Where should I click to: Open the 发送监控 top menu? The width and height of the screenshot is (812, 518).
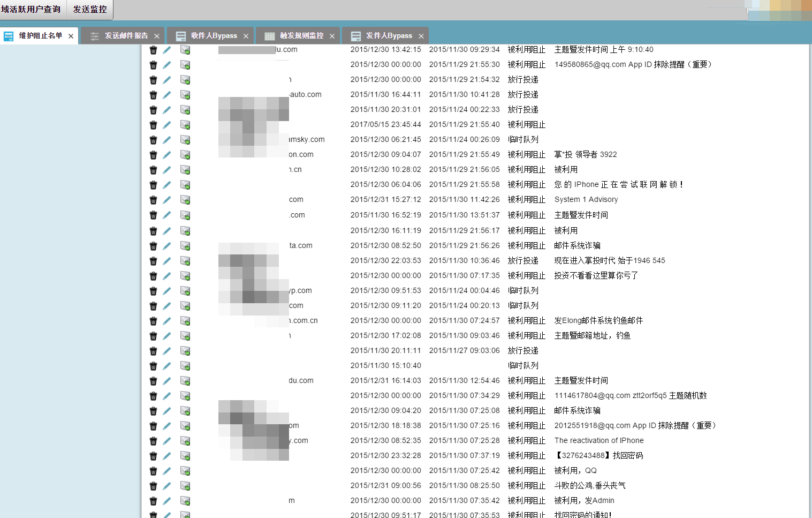coord(90,10)
